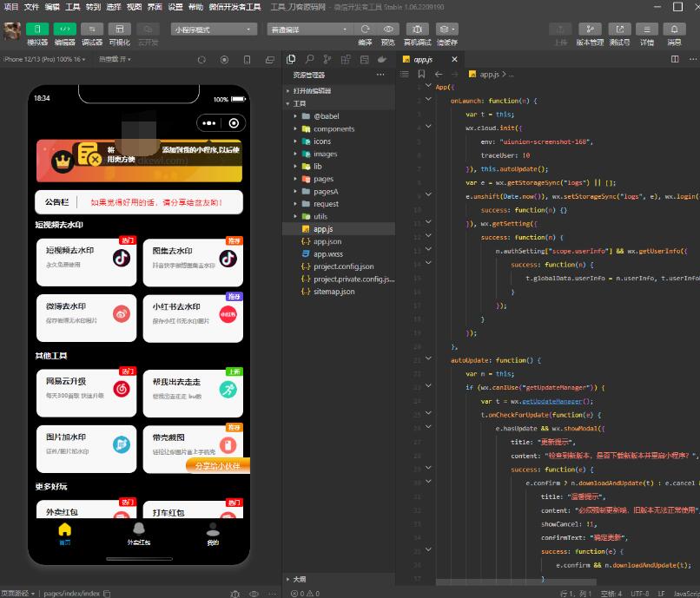Click the 预览 preview eye icon
The height and width of the screenshot is (598, 700).
pos(388,30)
